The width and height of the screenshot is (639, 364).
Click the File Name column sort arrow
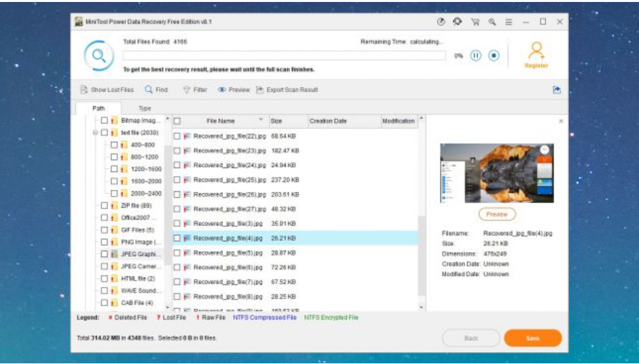260,121
